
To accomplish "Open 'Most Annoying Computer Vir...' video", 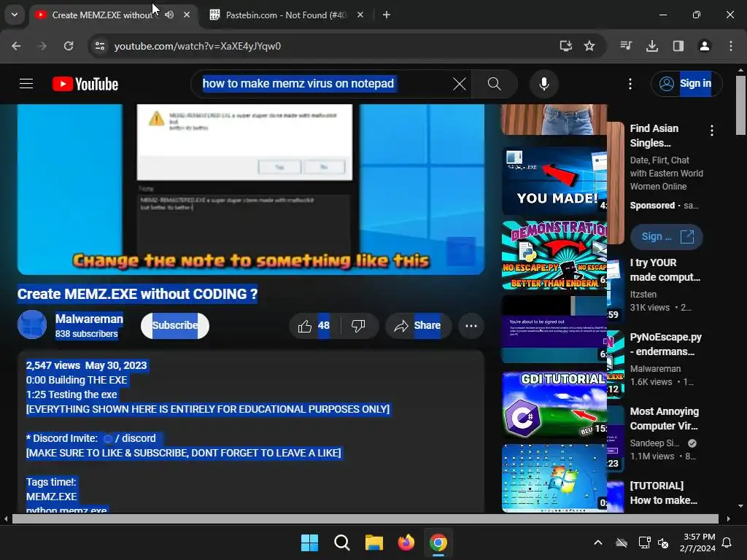I will [x=664, y=419].
